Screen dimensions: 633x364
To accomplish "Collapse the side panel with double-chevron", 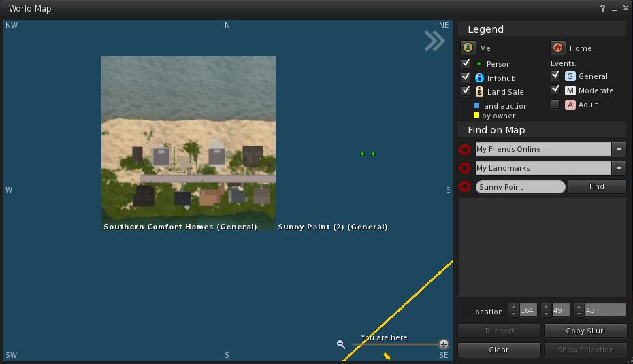I will pos(434,41).
